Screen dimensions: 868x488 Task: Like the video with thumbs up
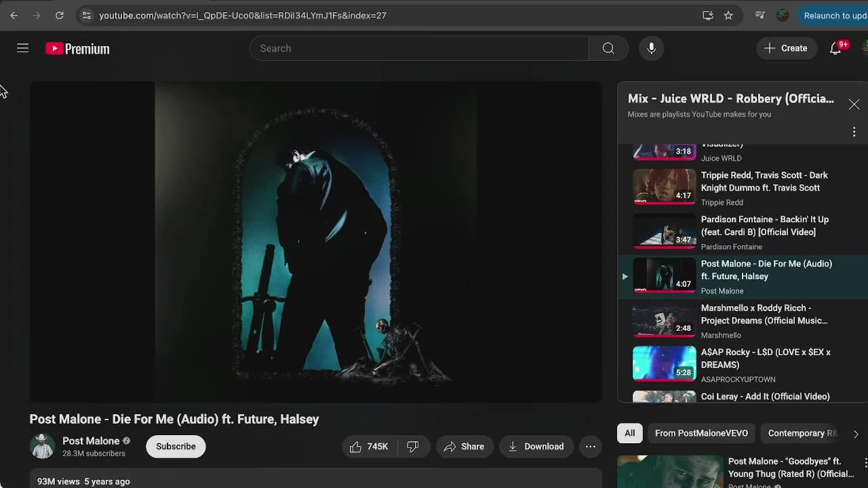click(368, 446)
